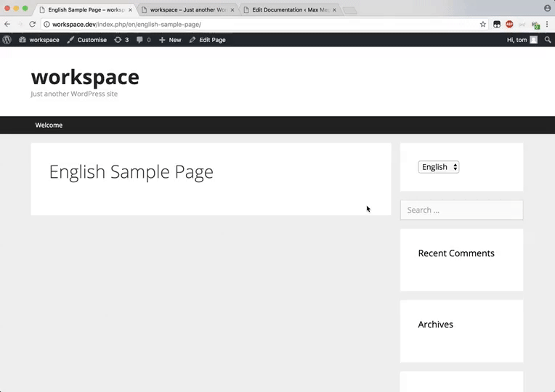
Task: Expand the English language dropdown
Action: click(438, 167)
